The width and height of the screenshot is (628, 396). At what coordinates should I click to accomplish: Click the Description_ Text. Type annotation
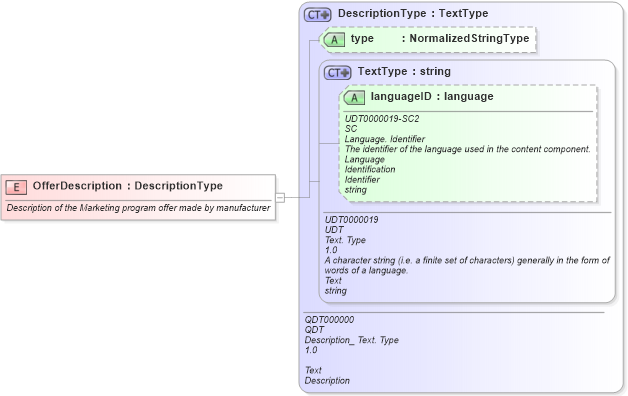pyautogui.click(x=351, y=340)
